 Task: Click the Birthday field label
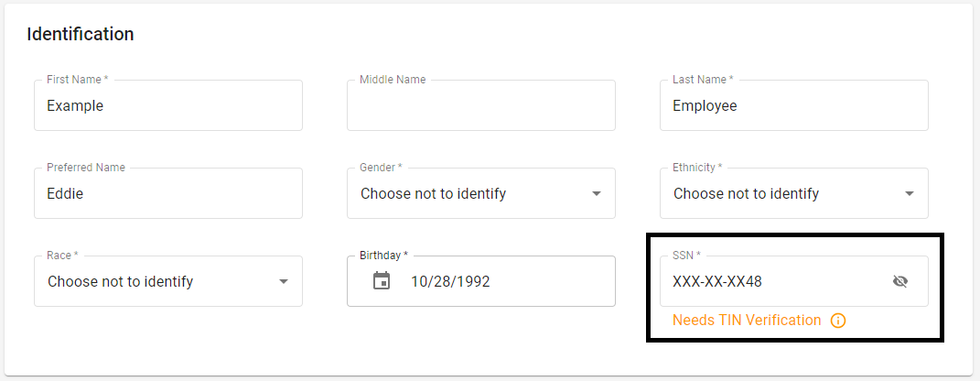tap(383, 256)
